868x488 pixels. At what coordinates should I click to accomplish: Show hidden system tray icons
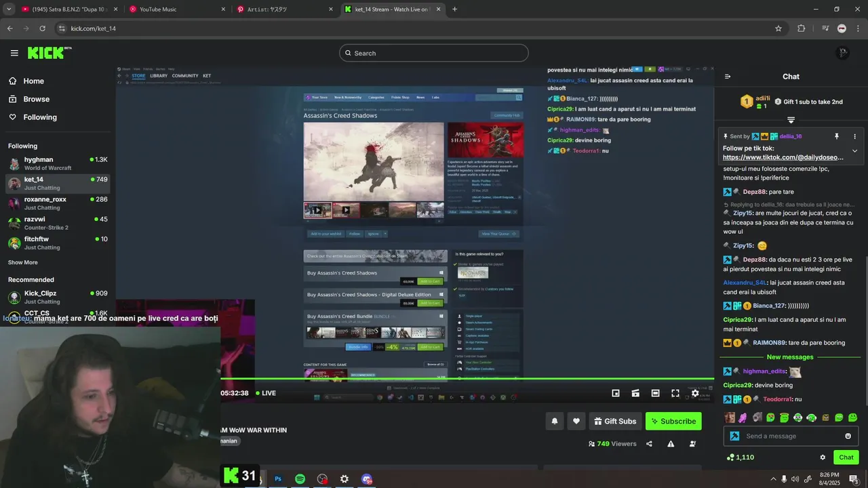[x=772, y=479]
